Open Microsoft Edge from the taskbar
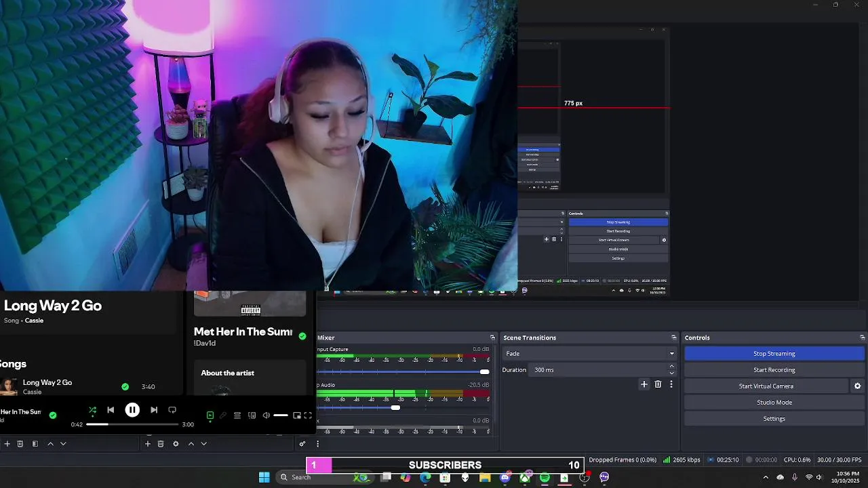 pos(425,477)
